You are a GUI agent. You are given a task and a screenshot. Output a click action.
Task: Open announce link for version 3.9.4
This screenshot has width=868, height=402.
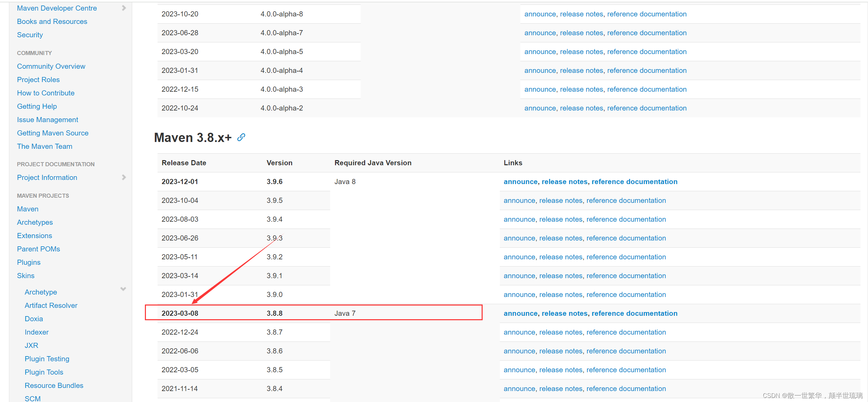click(519, 219)
